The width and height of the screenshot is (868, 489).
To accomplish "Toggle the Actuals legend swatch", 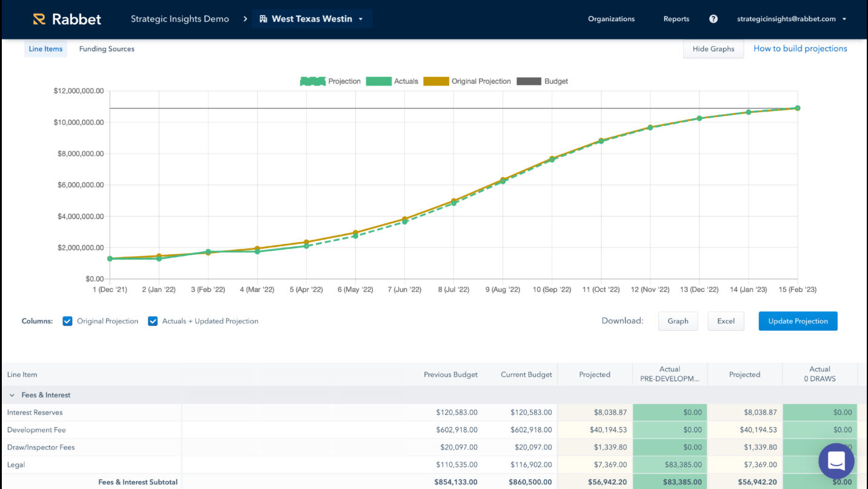I will 378,81.
